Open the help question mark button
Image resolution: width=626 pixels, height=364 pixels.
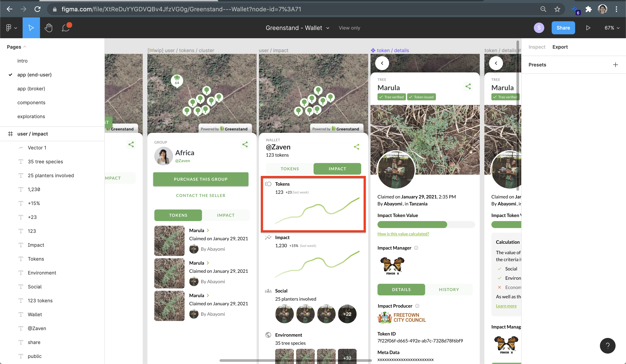pos(607,346)
